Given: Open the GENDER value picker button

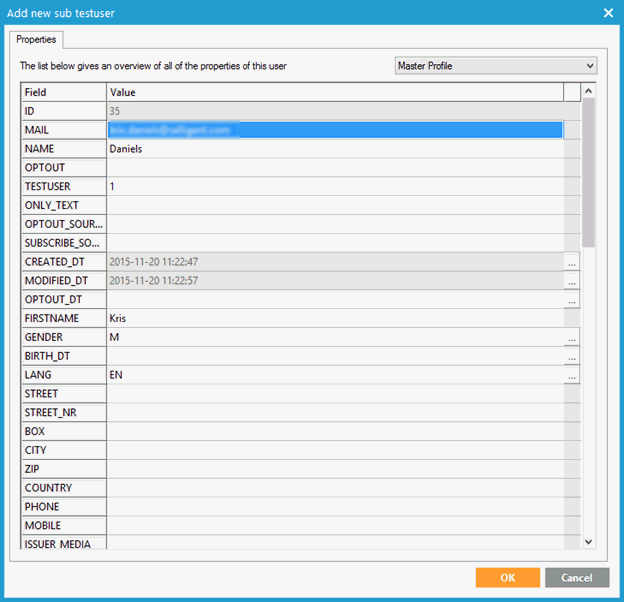Looking at the screenshot, I should tap(571, 338).
